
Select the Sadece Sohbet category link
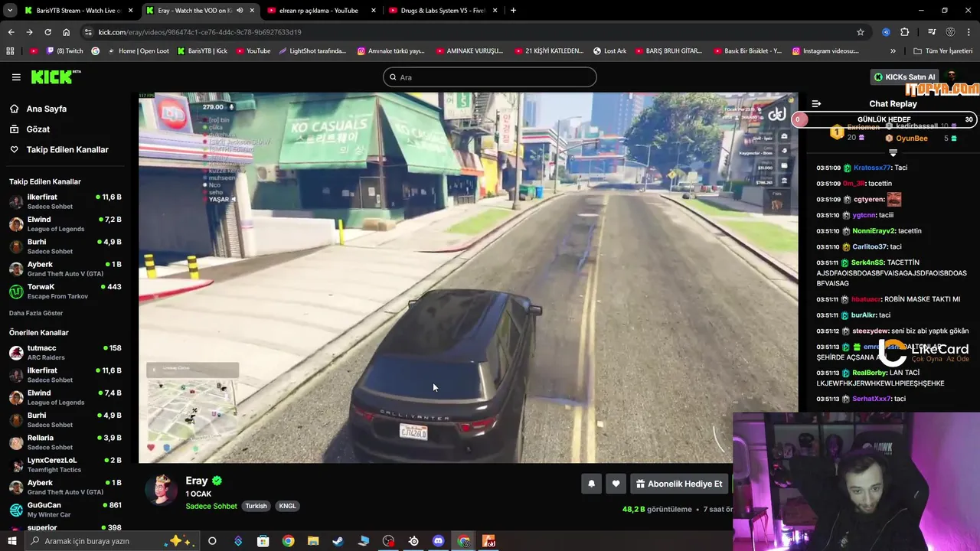[211, 506]
